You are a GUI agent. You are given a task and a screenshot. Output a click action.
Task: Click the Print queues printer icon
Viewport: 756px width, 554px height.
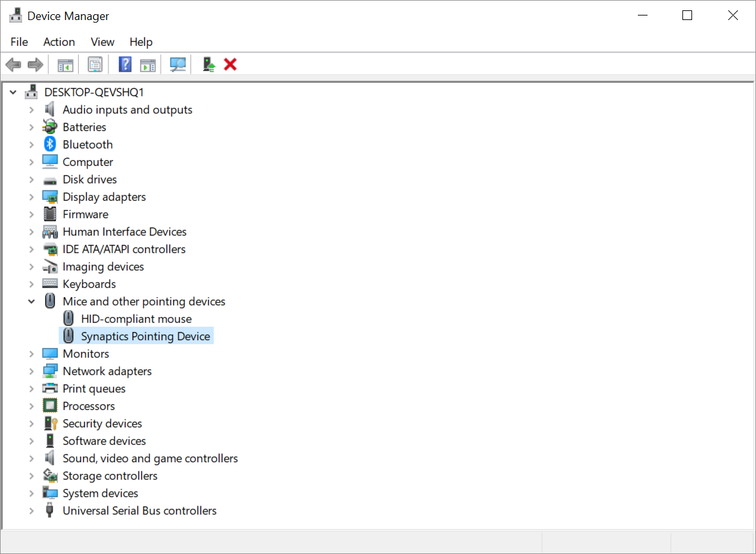point(50,388)
